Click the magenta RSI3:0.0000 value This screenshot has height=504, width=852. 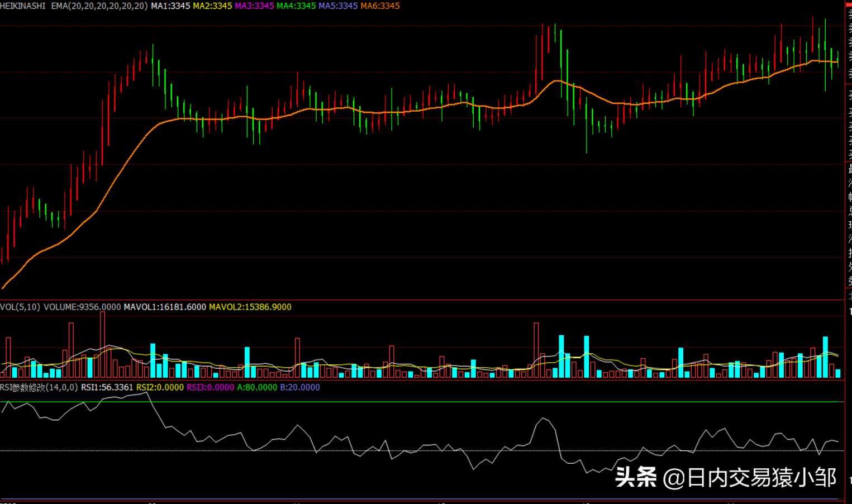(211, 387)
